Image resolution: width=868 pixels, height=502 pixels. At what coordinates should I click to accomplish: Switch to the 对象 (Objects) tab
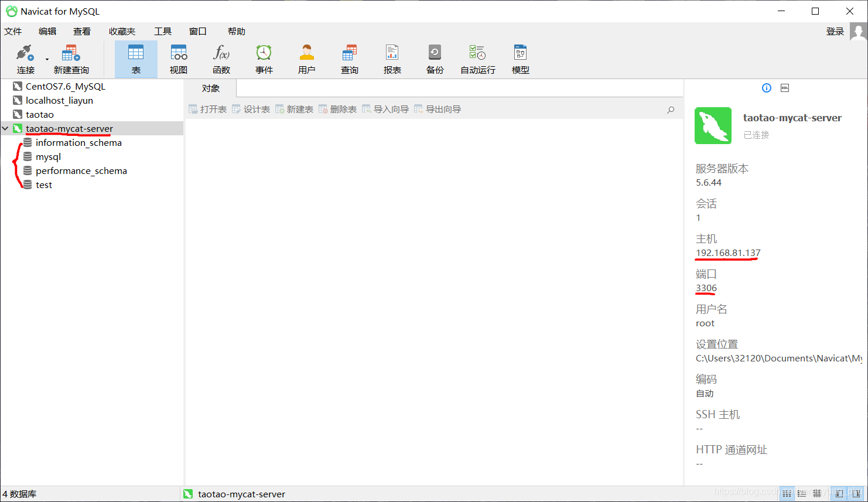[210, 88]
